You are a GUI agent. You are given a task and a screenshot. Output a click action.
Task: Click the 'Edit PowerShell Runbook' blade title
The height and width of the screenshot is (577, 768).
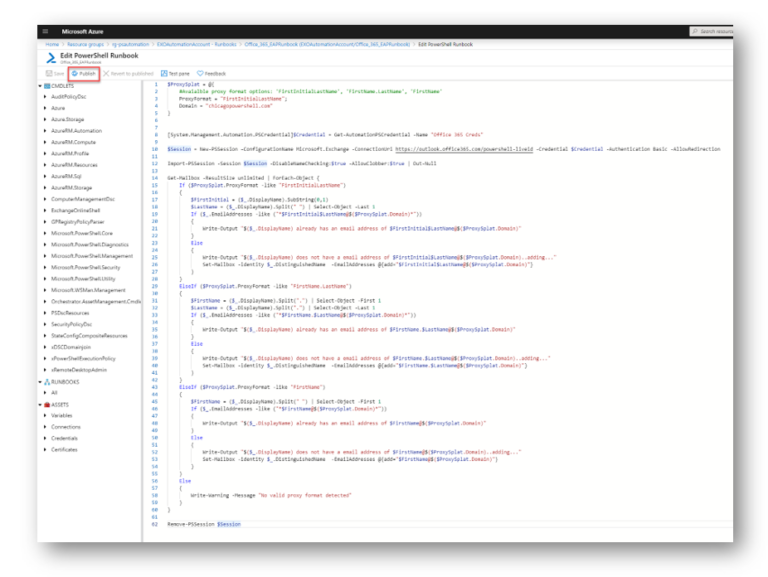coord(99,55)
